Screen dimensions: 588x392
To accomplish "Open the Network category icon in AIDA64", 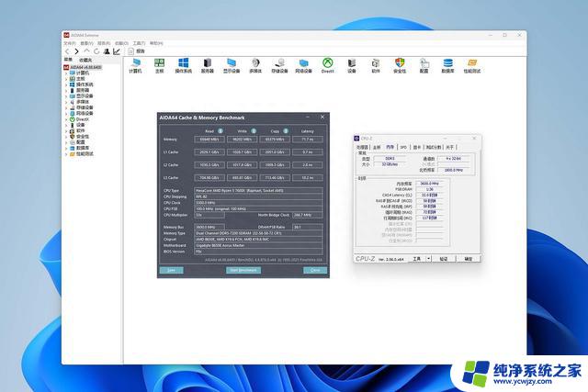I will [303, 65].
